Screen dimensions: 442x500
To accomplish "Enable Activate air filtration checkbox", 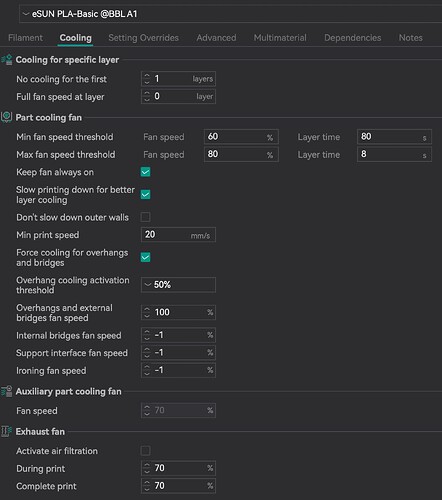I will point(146,451).
